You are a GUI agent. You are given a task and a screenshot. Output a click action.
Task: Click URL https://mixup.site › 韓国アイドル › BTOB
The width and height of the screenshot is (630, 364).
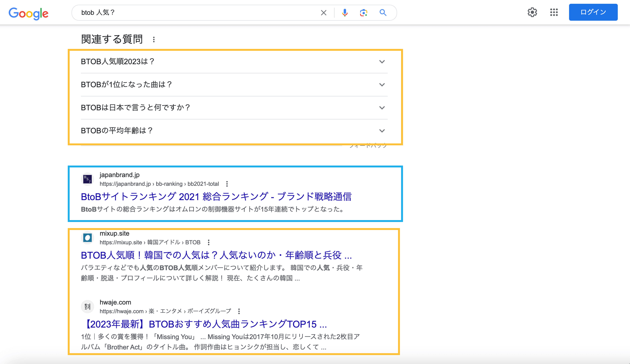(x=150, y=242)
